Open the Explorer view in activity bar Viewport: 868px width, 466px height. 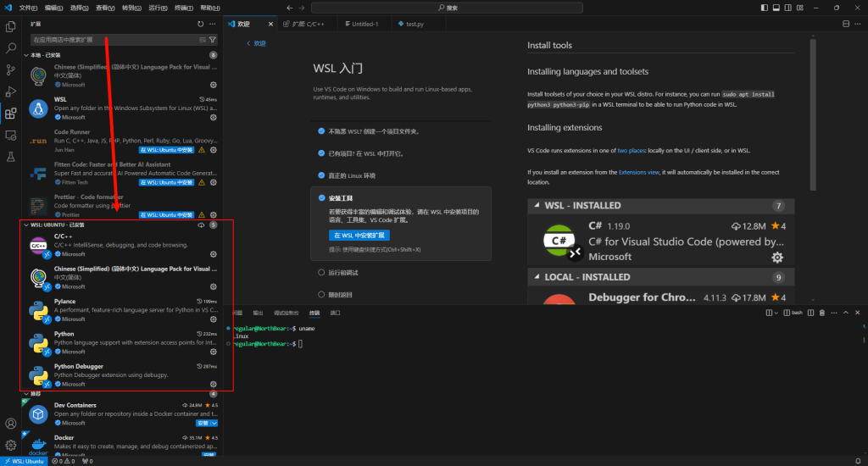(x=11, y=27)
